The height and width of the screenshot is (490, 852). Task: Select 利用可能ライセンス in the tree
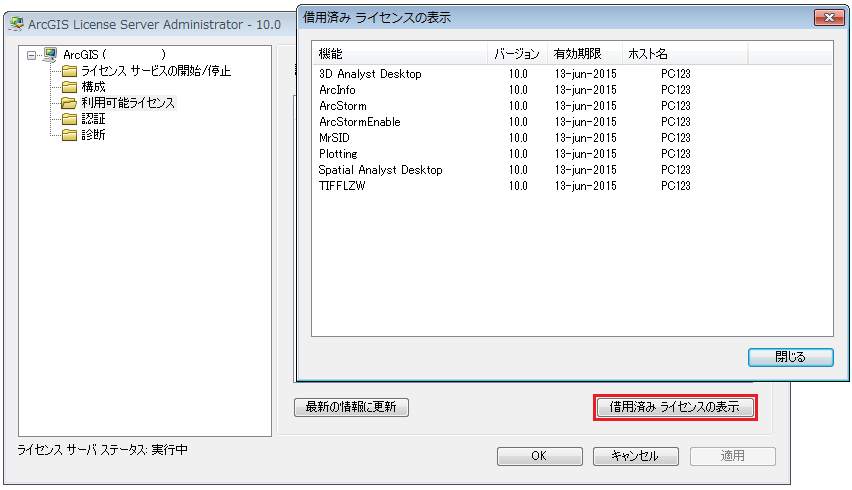[128, 103]
